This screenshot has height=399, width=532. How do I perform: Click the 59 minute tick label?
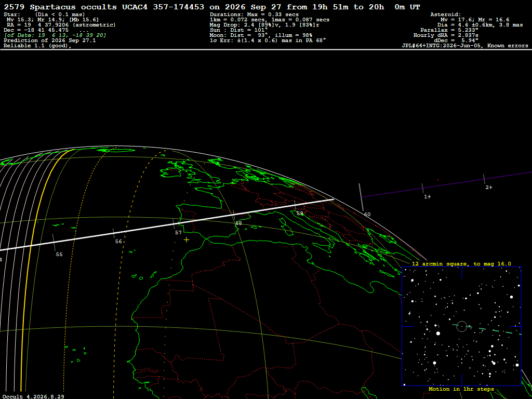[300, 214]
